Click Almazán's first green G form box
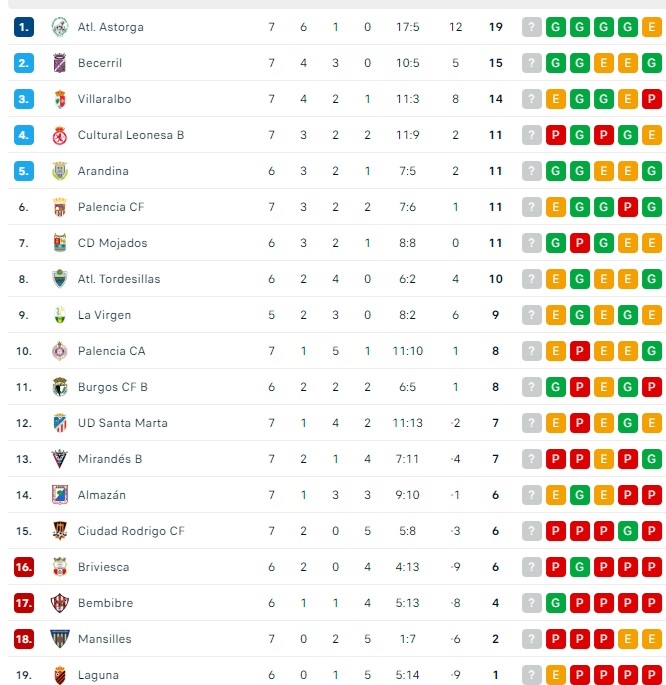 [580, 495]
